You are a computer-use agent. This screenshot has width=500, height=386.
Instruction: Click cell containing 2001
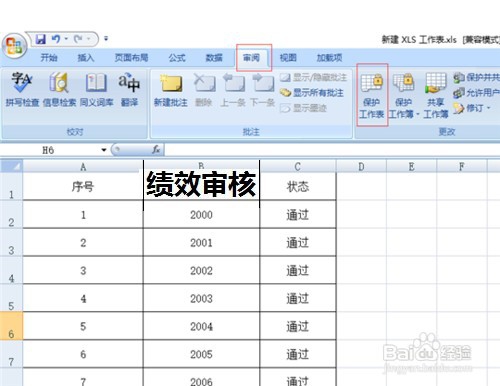click(x=201, y=242)
